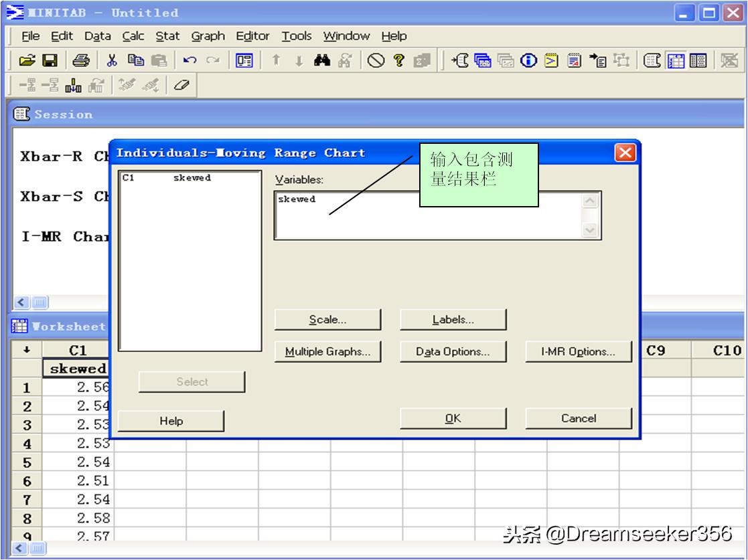Image resolution: width=748 pixels, height=560 pixels.
Task: Open the Stat menu
Action: 167,36
